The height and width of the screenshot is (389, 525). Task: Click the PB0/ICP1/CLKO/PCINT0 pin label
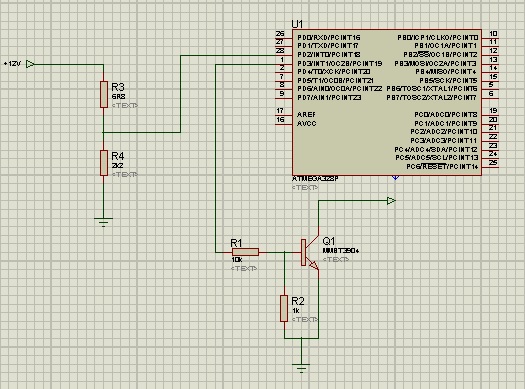tap(438, 37)
